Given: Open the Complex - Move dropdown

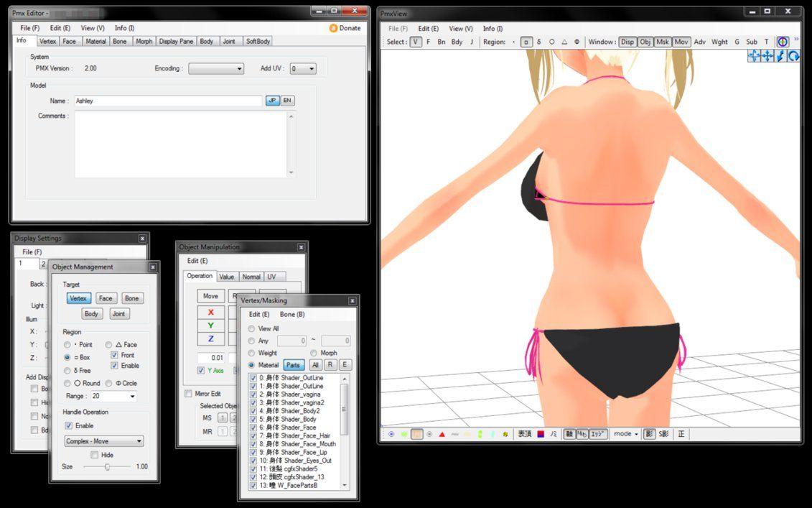Looking at the screenshot, I should coord(104,441).
